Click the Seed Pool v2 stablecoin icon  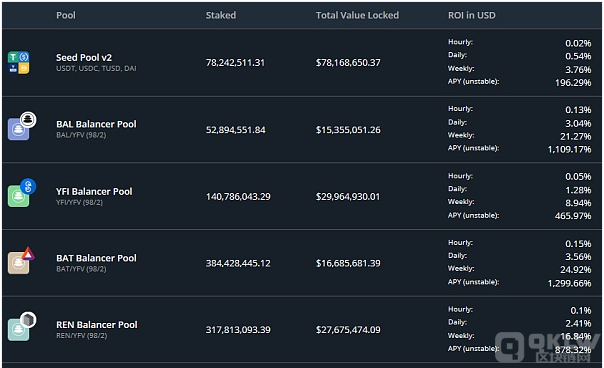coord(18,63)
